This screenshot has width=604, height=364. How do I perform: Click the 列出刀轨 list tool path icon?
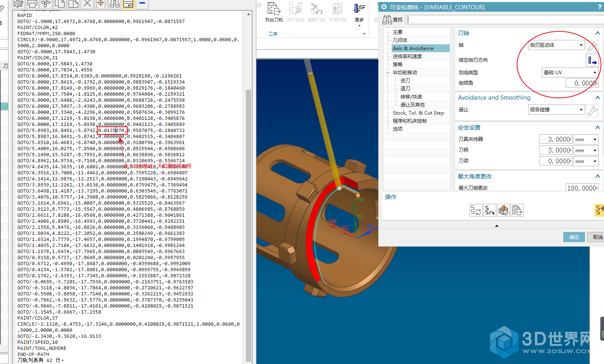[x=274, y=12]
